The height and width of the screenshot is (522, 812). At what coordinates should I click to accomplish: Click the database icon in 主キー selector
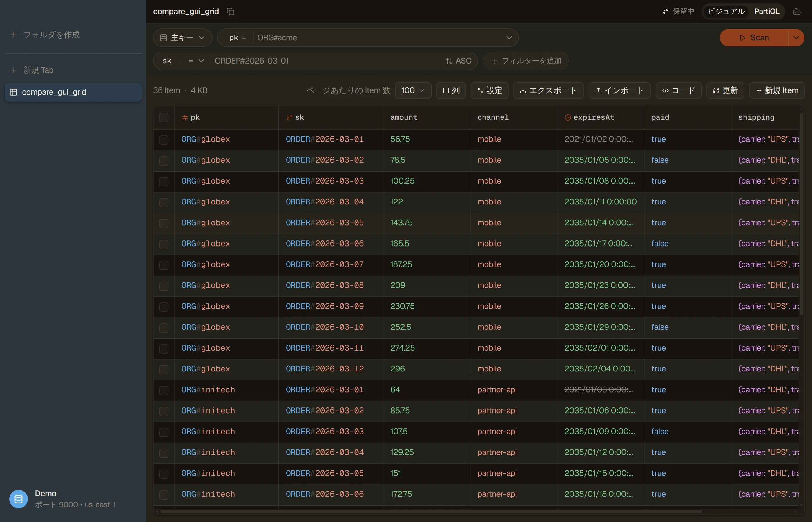tap(163, 38)
